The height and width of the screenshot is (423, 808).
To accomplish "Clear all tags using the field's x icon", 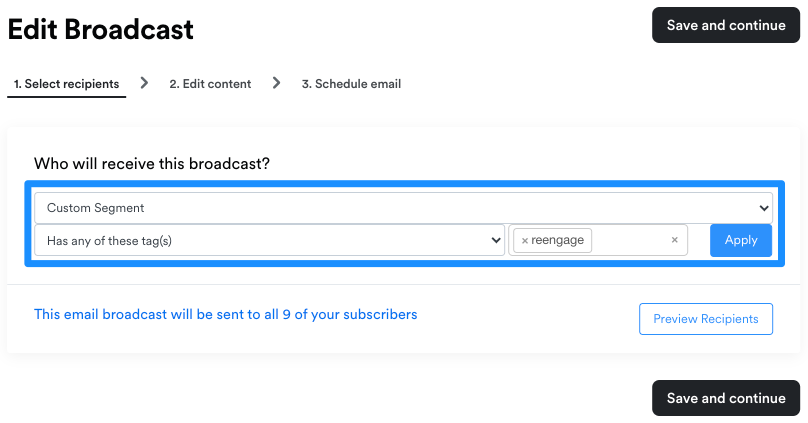I will [675, 240].
